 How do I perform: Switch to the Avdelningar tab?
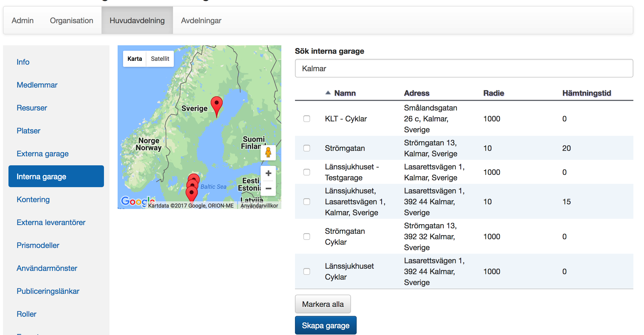pos(201,20)
